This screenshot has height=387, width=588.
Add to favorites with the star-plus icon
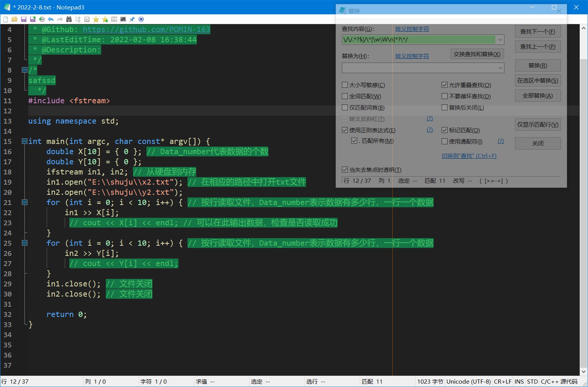(105, 19)
